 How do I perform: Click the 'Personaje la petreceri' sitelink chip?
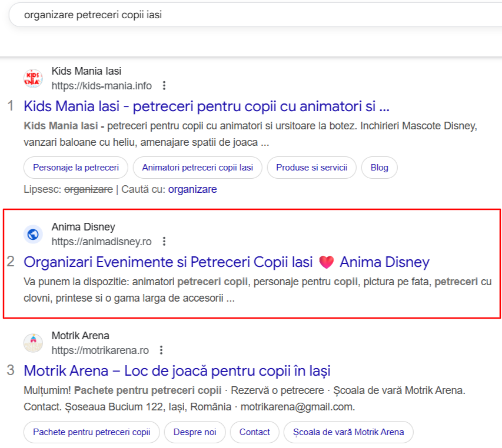(x=76, y=168)
